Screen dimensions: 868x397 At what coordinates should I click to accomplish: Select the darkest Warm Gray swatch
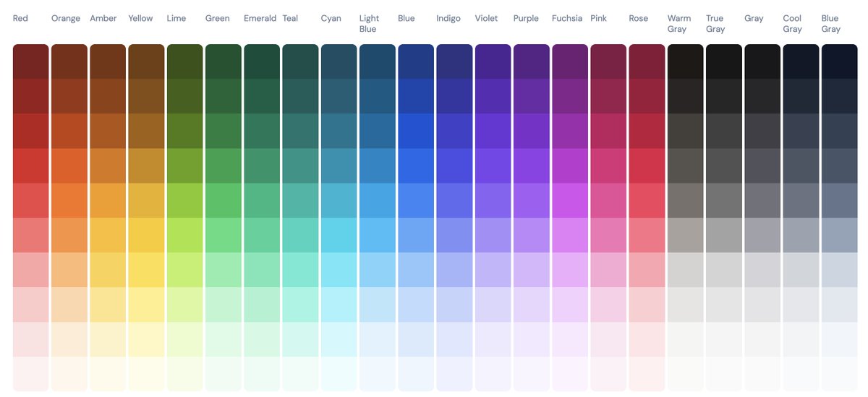(x=686, y=61)
